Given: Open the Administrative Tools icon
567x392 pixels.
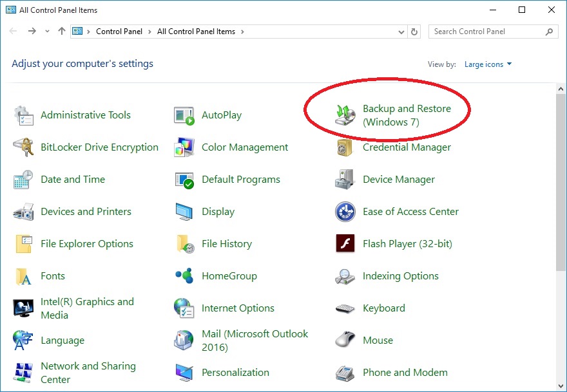Looking at the screenshot, I should [x=23, y=116].
